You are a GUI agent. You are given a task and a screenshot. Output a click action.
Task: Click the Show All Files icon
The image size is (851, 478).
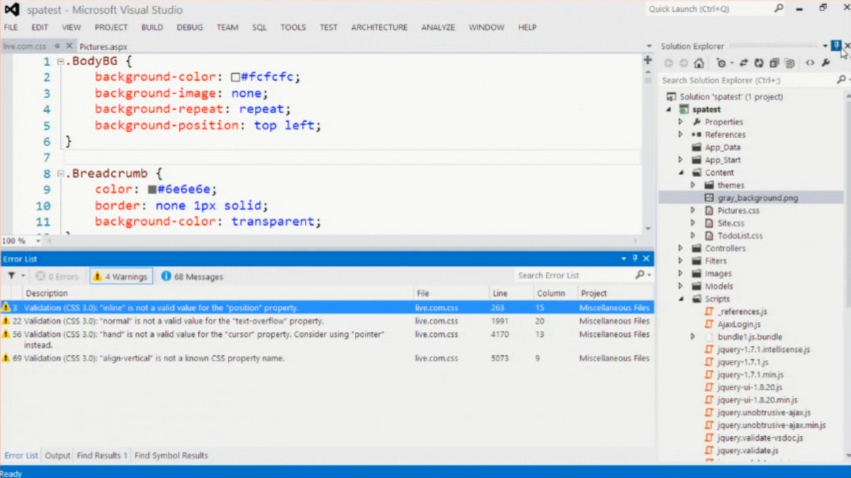click(790, 63)
